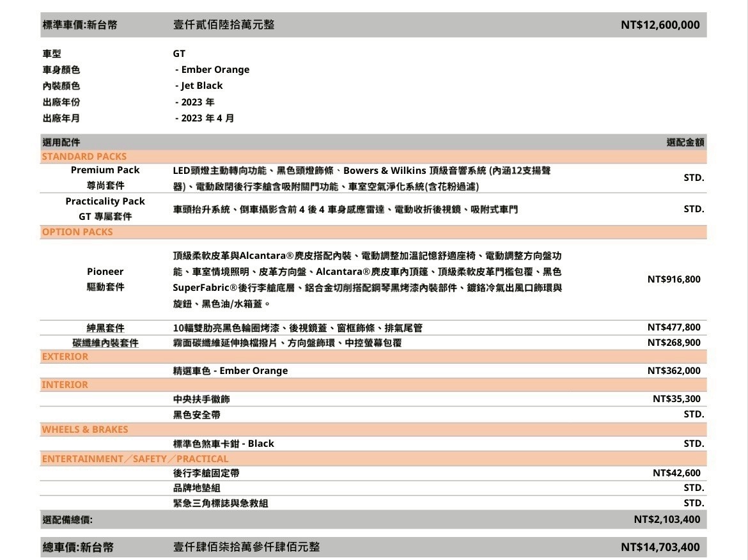Select the 標準色煞車卡鉗 - Black item
This screenshot has width=748, height=560.
tap(223, 444)
